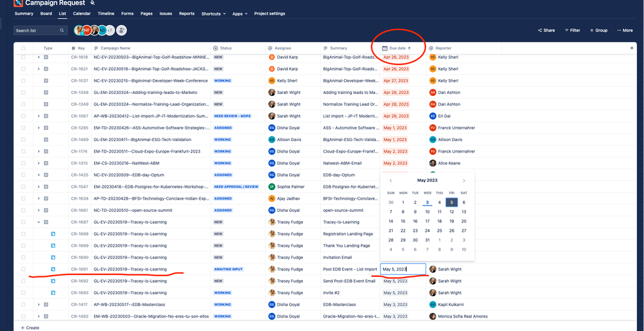Select May 3 in the date picker

[x=427, y=202]
